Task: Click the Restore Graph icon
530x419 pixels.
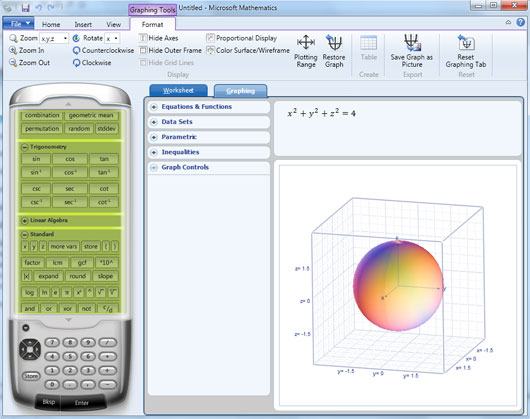Action: (334, 43)
